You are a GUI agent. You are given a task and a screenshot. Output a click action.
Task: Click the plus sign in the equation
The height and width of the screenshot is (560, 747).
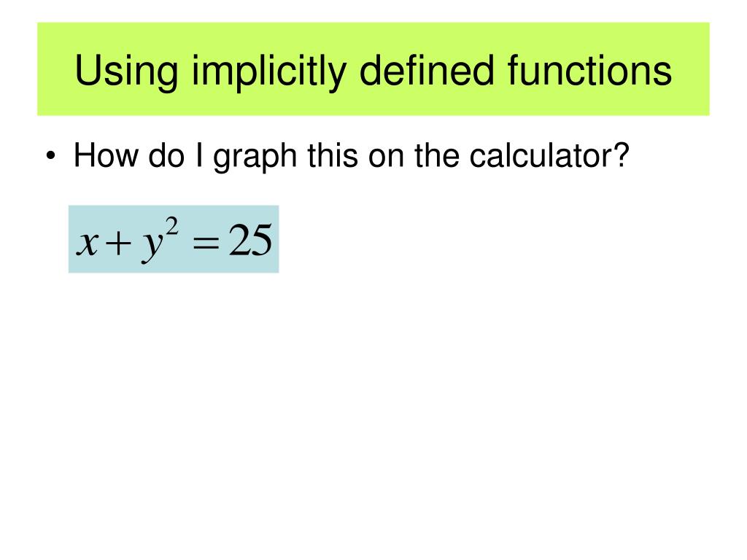[x=118, y=243]
